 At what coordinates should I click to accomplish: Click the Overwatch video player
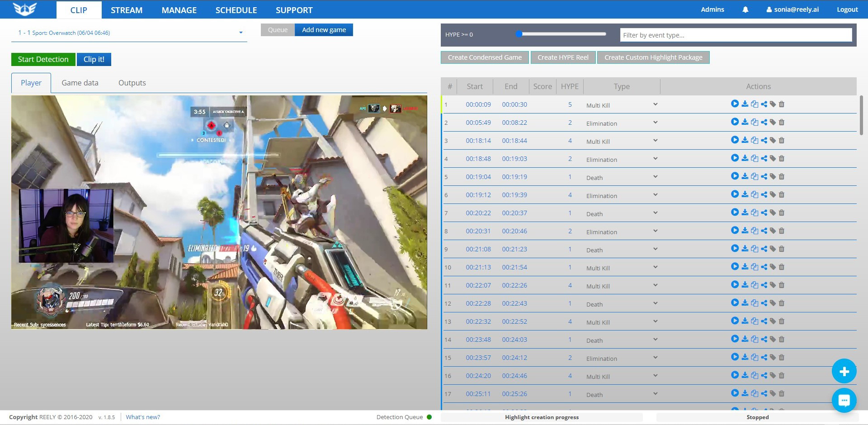(219, 212)
